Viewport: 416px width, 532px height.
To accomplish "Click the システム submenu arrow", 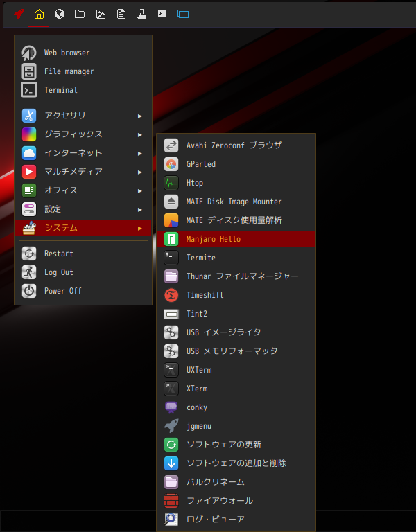I will (139, 229).
